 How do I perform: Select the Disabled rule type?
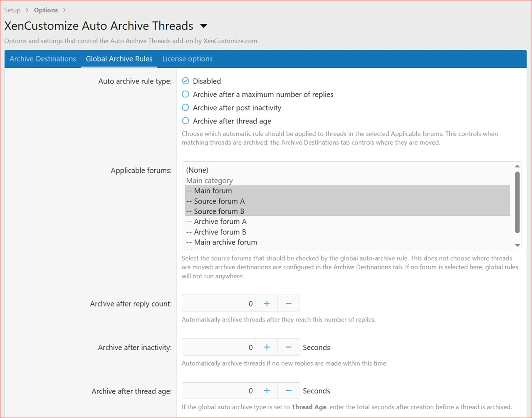(186, 81)
